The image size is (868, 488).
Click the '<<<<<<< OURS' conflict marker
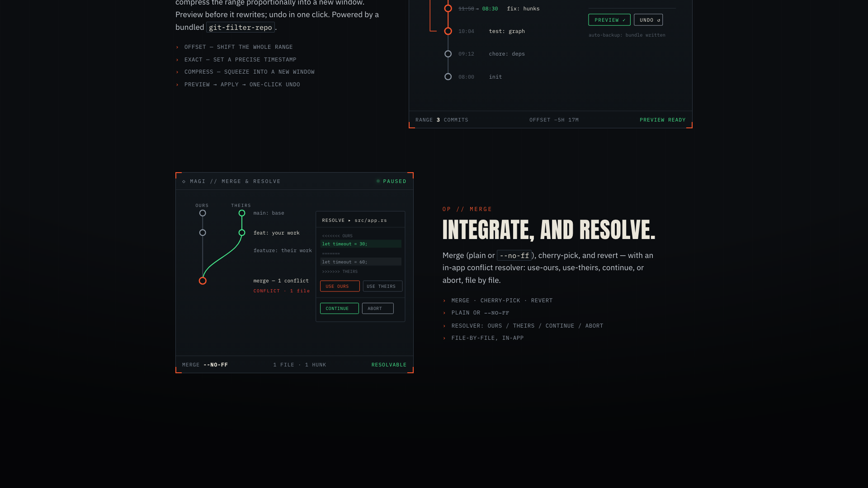(337, 236)
